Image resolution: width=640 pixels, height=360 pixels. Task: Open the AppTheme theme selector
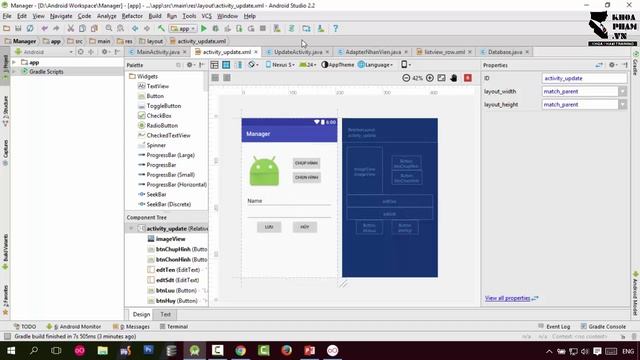click(338, 65)
